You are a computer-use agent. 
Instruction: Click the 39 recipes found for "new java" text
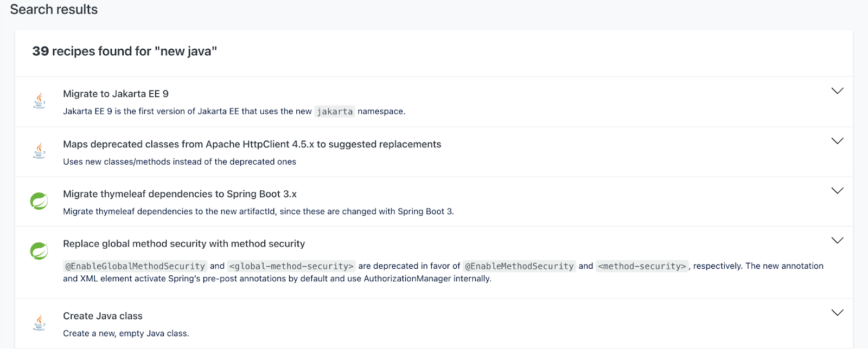point(124,51)
